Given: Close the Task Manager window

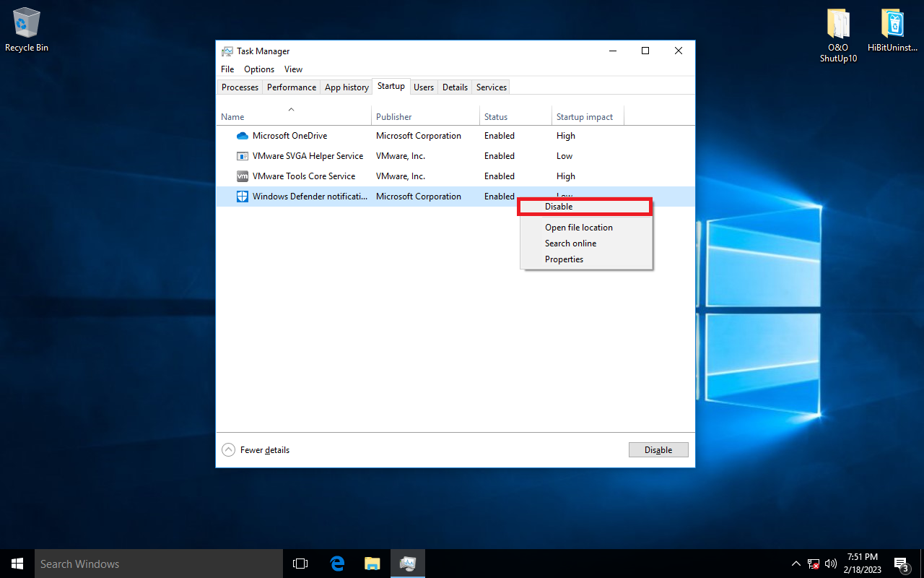Looking at the screenshot, I should 679,51.
